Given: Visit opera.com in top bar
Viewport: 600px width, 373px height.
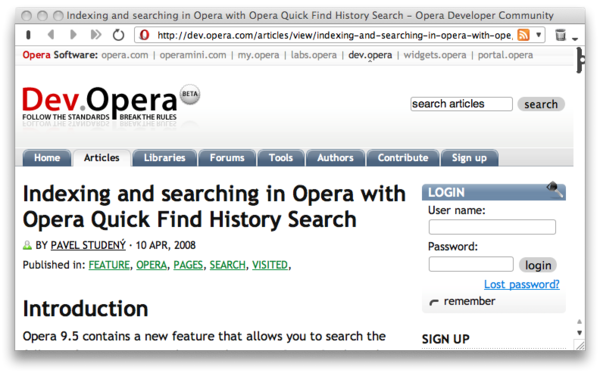Looking at the screenshot, I should [x=125, y=55].
